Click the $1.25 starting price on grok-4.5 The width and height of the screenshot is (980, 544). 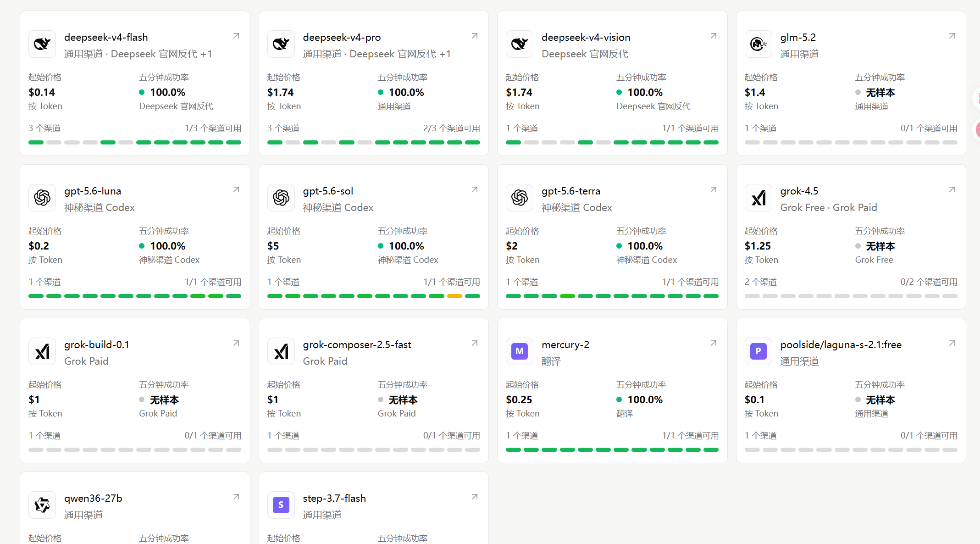[758, 246]
